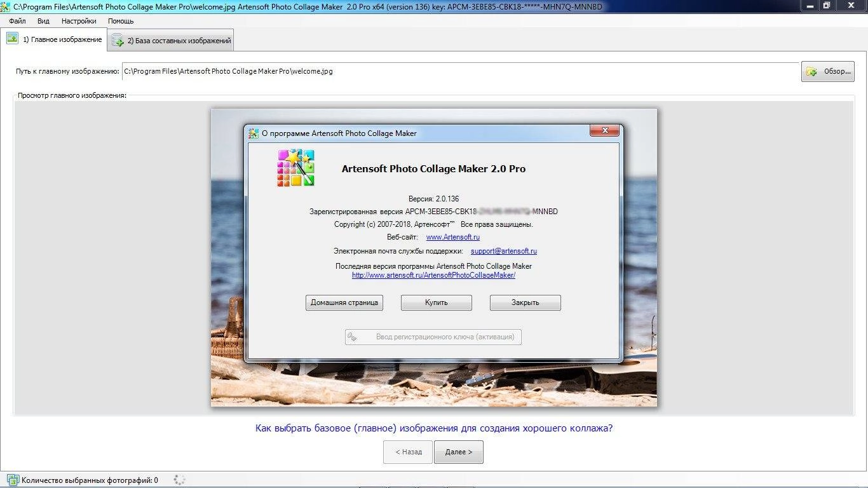Screen dimensions: 868x488
Task: Click Количество выбранных фотографий: 0 status text
Action: pos(90,480)
